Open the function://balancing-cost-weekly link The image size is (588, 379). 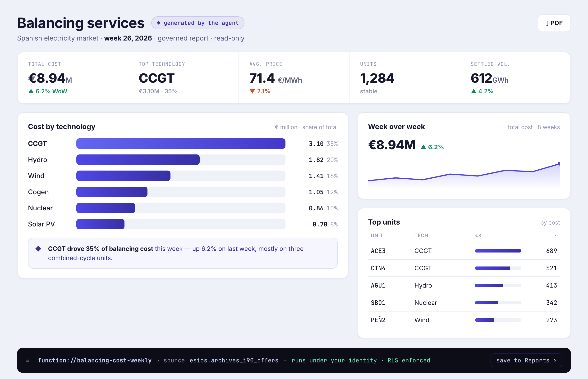coord(95,361)
